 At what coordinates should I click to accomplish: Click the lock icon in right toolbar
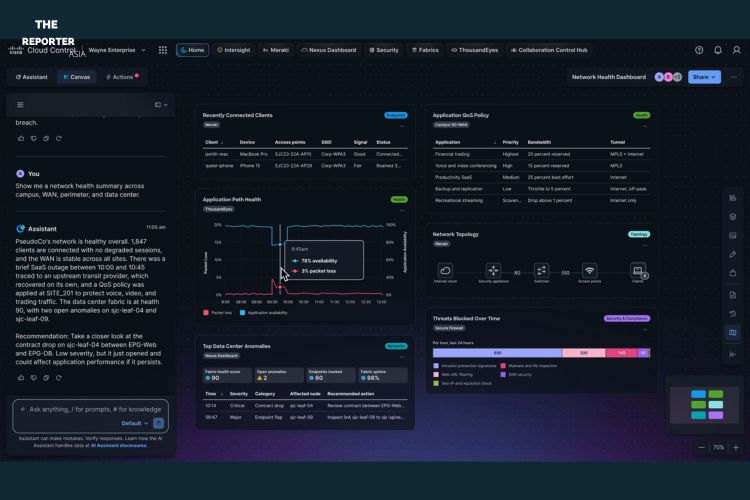point(732,273)
